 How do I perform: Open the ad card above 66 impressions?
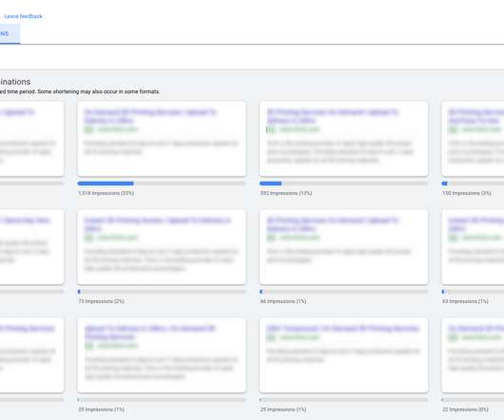tap(344, 247)
